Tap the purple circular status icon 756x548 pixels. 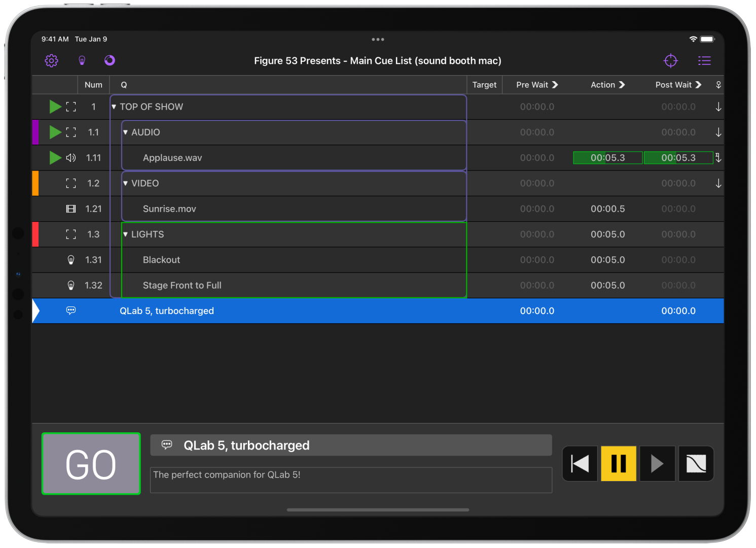coord(110,61)
